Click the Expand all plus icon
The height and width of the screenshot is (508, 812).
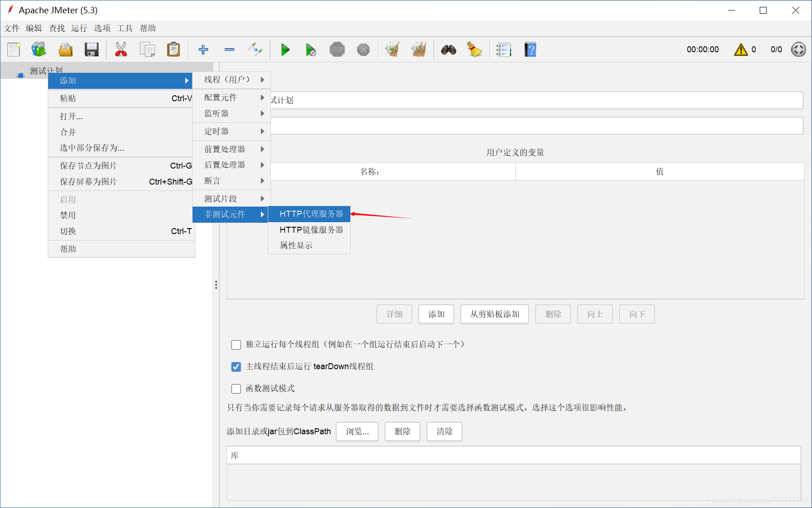pyautogui.click(x=203, y=49)
